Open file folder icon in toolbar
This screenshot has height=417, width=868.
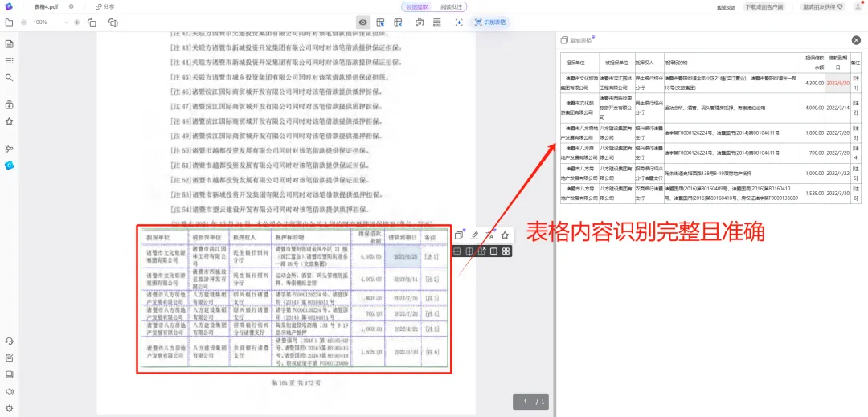(x=9, y=22)
